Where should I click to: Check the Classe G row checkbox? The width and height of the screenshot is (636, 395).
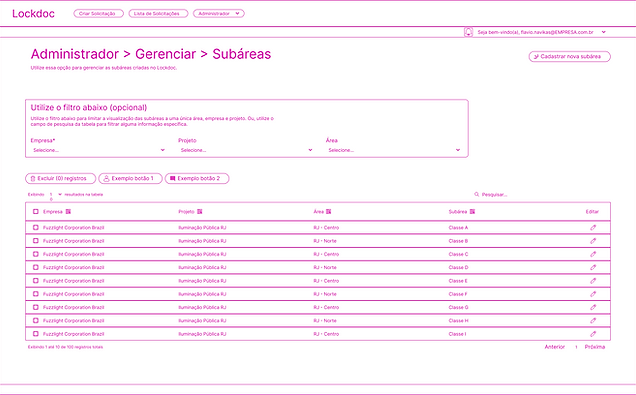(36, 307)
